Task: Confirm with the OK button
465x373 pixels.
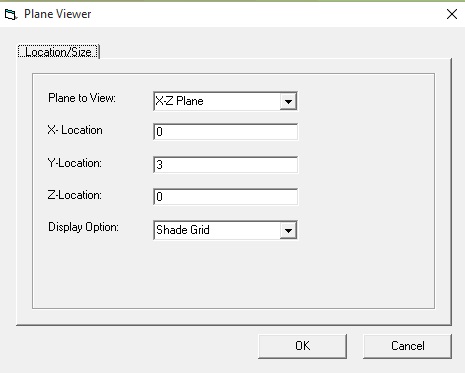Action: point(302,346)
